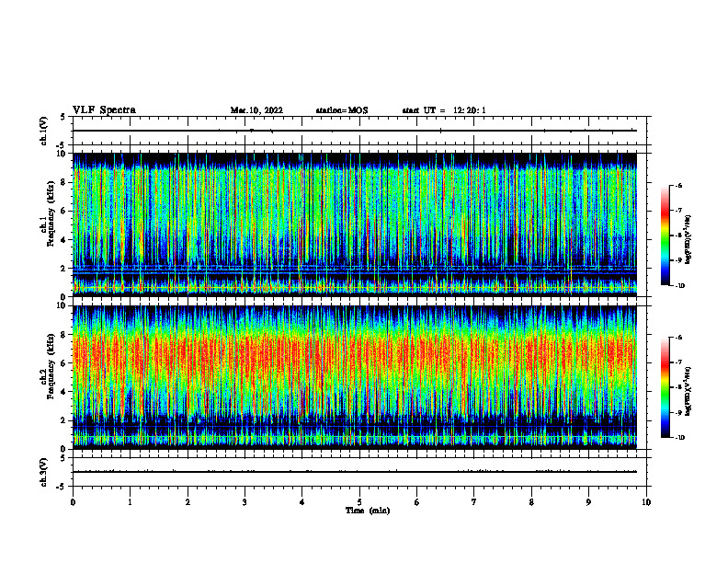Select the ch.2 spectrogram color scale bar

(x=665, y=387)
